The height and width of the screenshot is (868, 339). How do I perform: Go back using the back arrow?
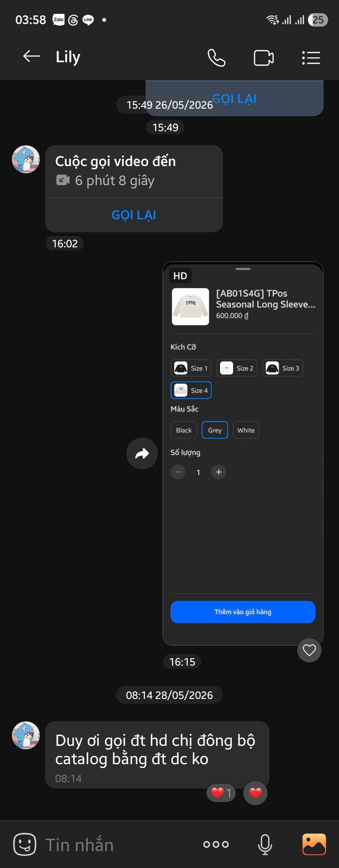pyautogui.click(x=31, y=57)
